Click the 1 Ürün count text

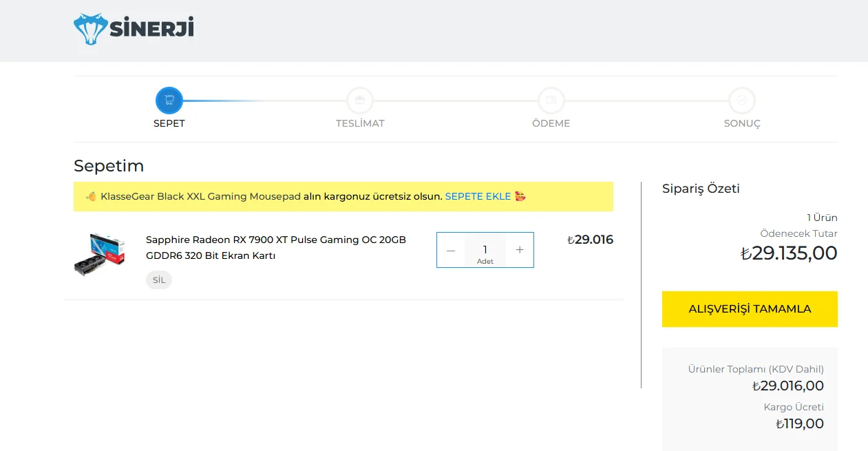(x=822, y=218)
